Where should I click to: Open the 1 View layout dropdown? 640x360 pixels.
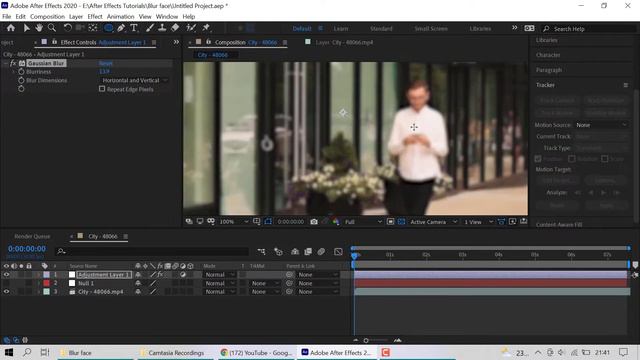(x=479, y=222)
